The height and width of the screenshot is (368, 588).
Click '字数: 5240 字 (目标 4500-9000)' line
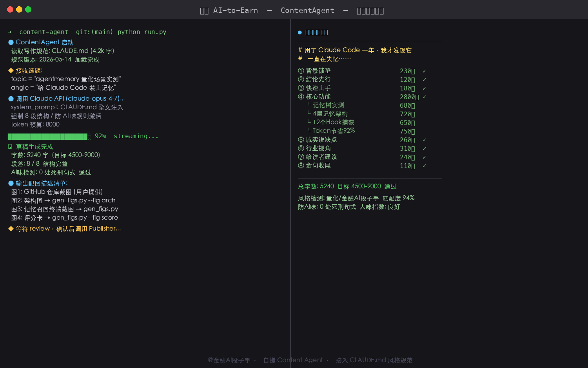click(x=56, y=155)
